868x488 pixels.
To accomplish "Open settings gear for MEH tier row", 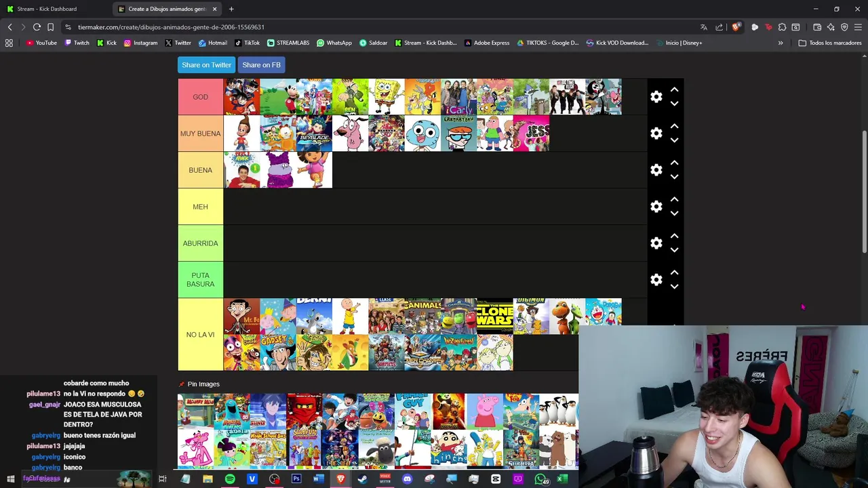I will point(656,207).
